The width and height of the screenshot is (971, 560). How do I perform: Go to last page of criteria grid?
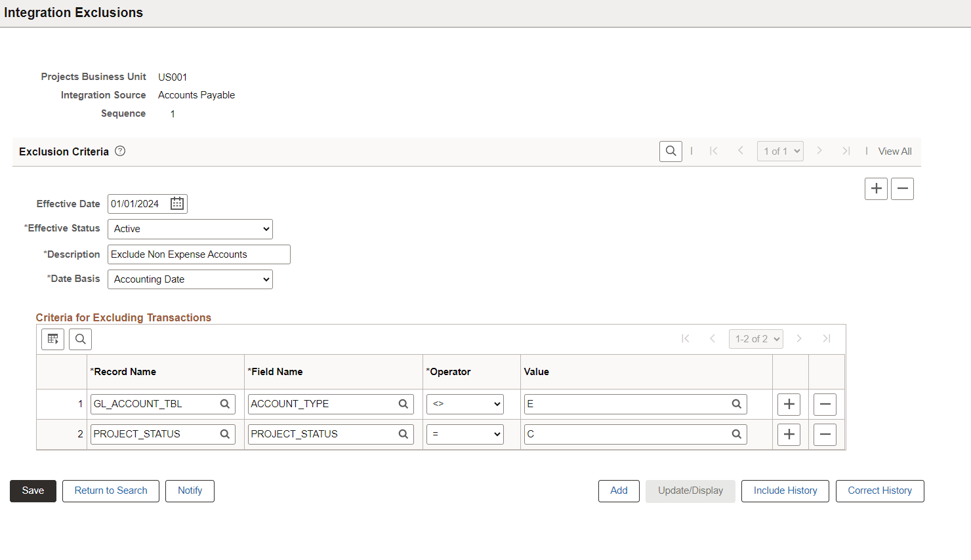click(827, 339)
